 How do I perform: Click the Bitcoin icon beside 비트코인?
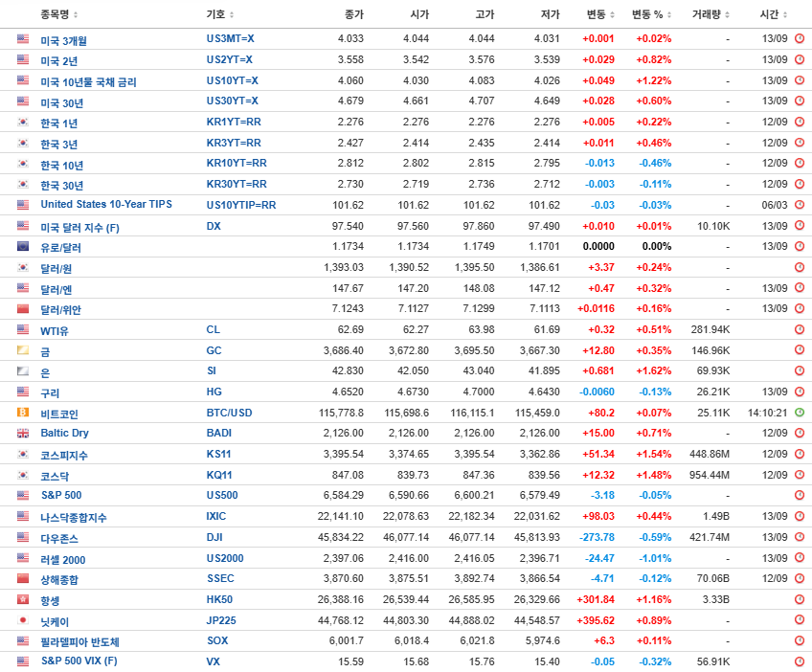point(23,413)
